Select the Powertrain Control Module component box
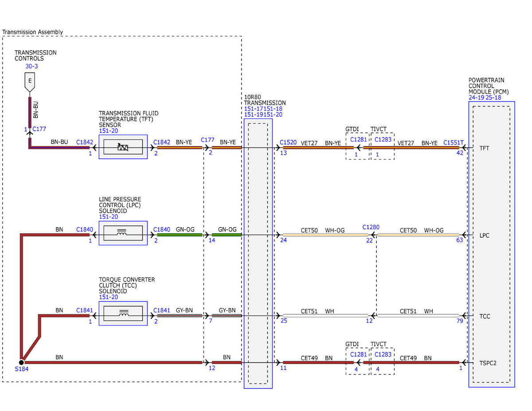This screenshot has width=532, height=411. point(492,244)
